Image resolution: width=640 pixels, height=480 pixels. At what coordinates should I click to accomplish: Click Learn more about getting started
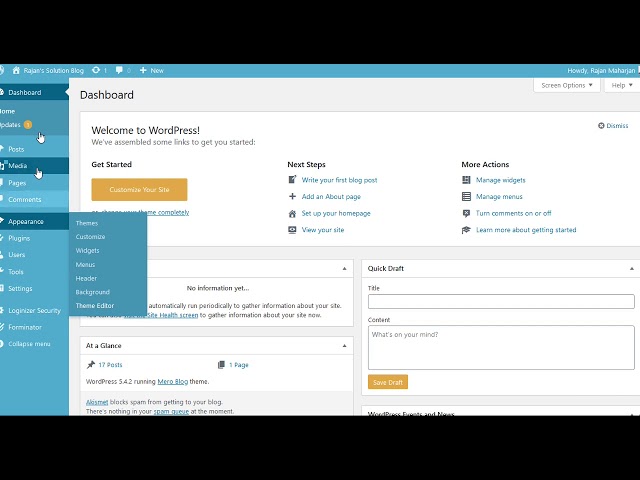(x=526, y=230)
